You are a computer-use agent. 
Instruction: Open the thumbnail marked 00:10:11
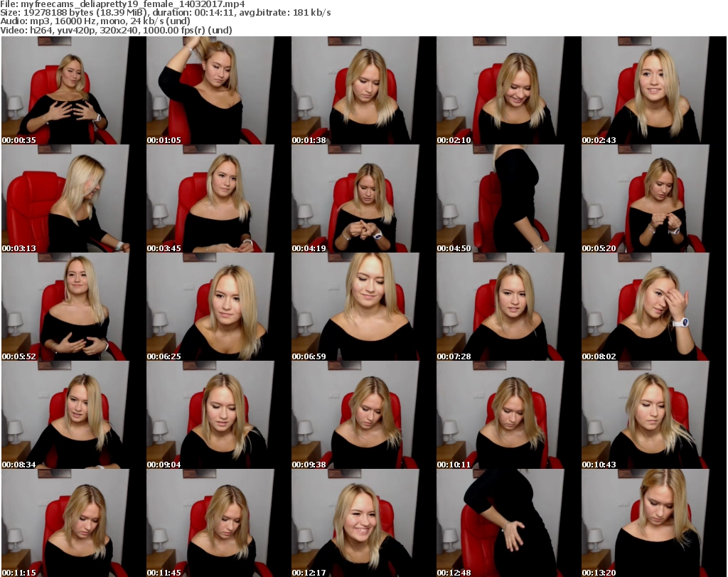tap(508, 415)
